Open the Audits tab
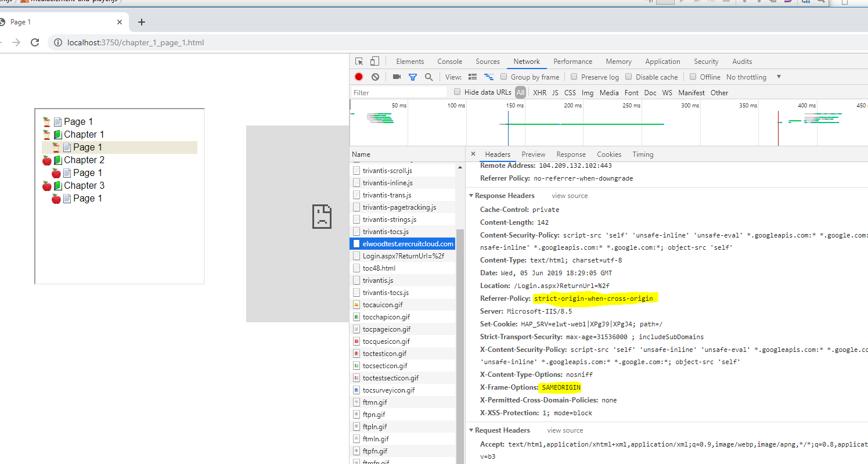This screenshot has height=464, width=868. (x=742, y=62)
